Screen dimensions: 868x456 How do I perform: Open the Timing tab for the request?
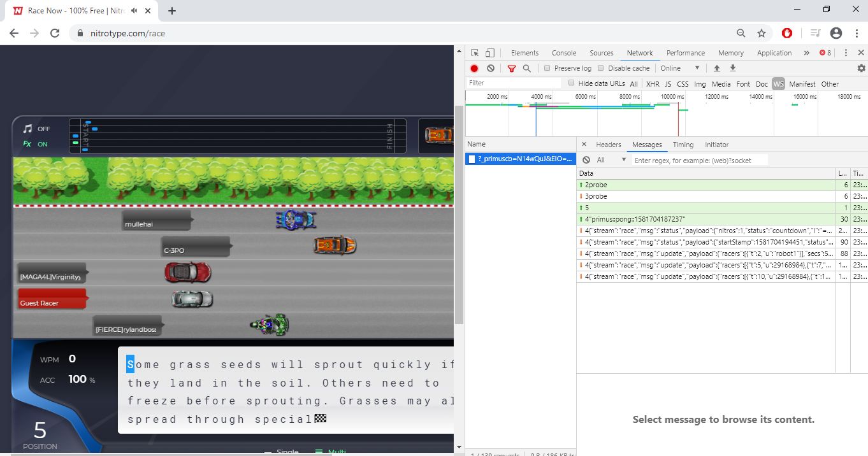683,145
